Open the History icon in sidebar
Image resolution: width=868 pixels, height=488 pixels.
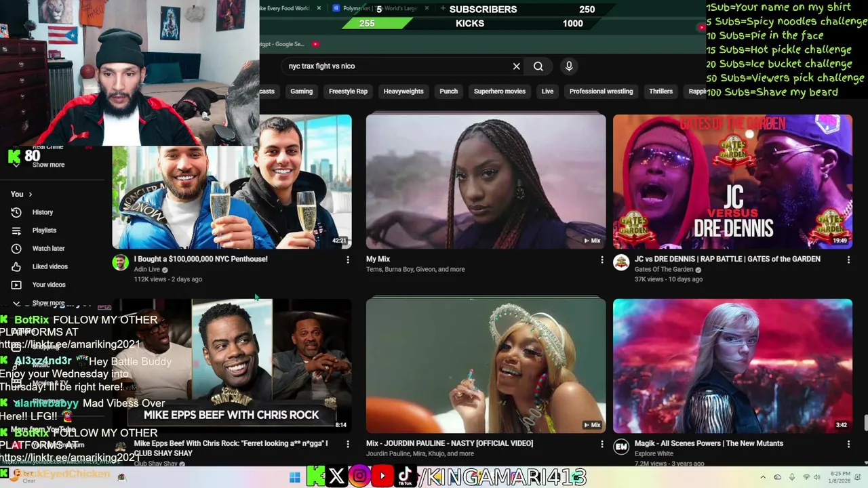tap(16, 212)
